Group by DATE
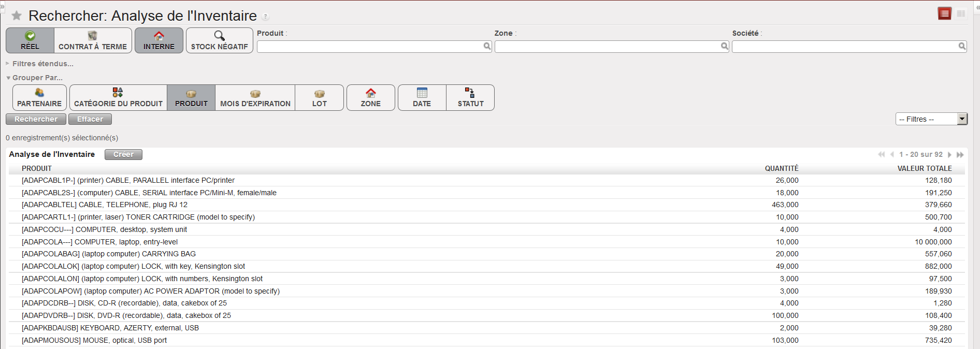The image size is (980, 349). tap(422, 97)
